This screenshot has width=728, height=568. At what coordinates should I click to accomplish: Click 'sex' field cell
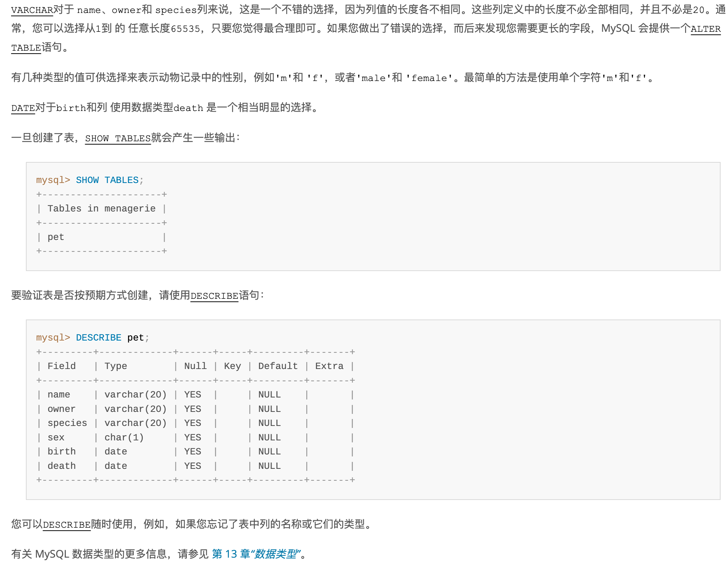[56, 437]
